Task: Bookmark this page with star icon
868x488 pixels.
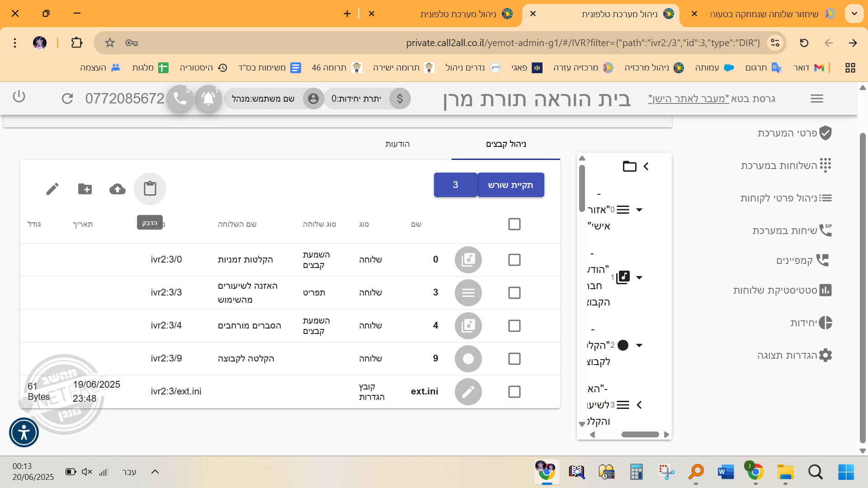Action: (x=109, y=42)
